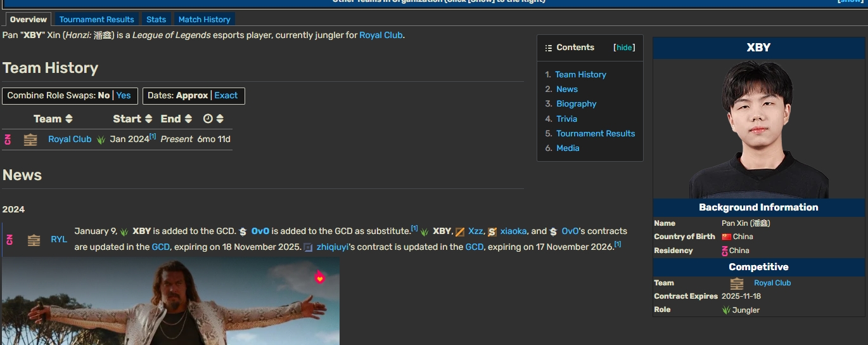The image size is (868, 345).
Task: Click the News section heading
Action: pyautogui.click(x=22, y=175)
